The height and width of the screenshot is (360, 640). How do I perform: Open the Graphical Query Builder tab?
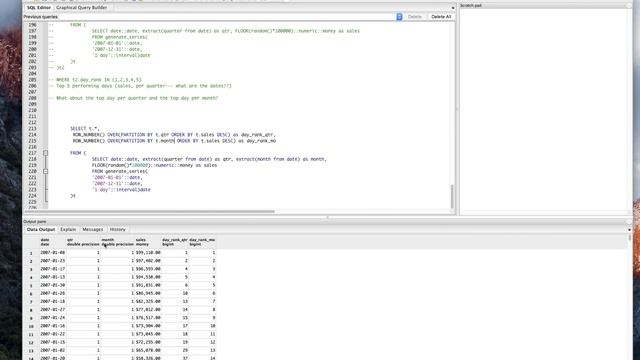[x=82, y=8]
